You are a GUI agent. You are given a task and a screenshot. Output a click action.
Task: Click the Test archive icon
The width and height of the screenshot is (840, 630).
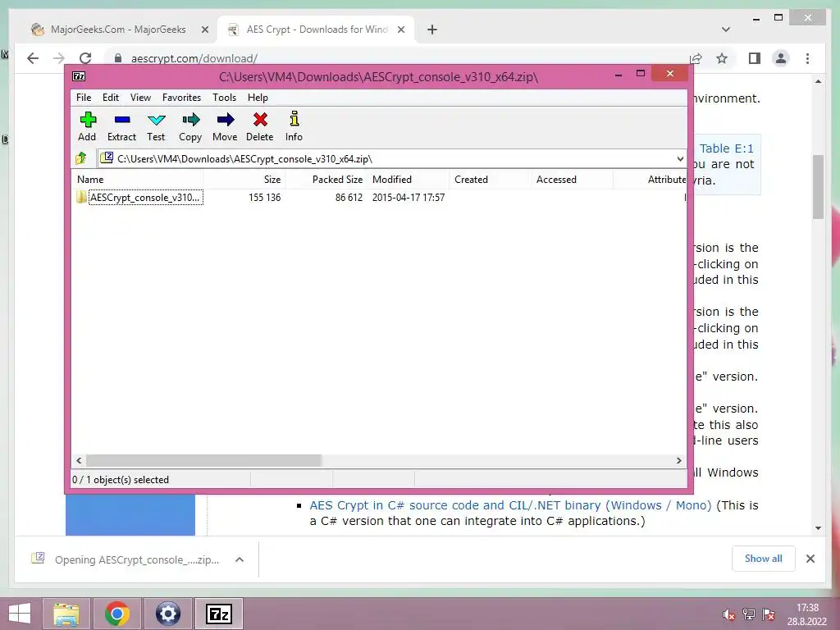click(x=157, y=120)
